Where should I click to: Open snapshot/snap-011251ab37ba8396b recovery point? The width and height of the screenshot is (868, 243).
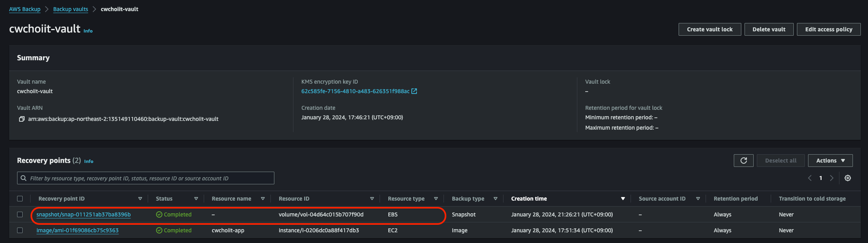[83, 214]
